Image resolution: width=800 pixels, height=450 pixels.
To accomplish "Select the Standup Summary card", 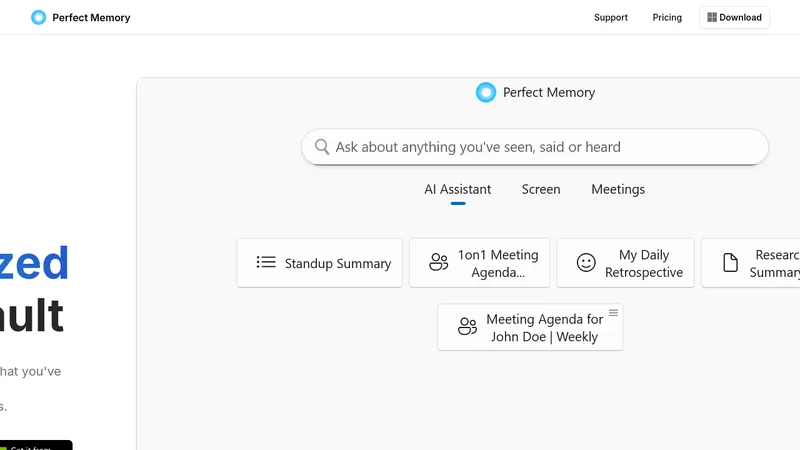I will coord(319,263).
